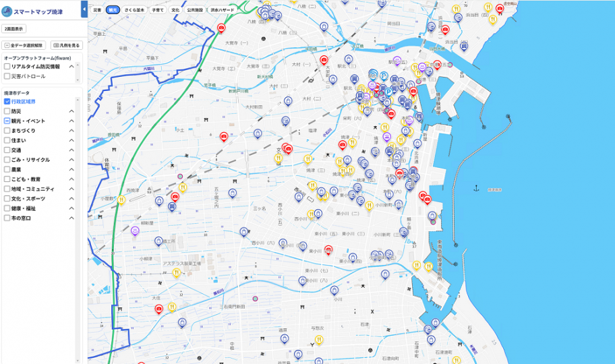Expand the 市の窓口 chevron
This screenshot has width=615, height=364.
[71, 218]
